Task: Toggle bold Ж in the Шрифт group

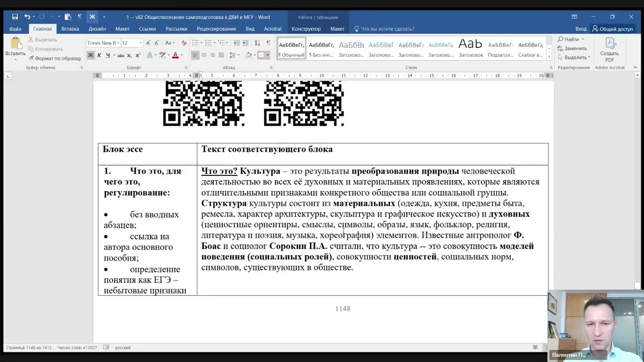Action: tap(91, 55)
